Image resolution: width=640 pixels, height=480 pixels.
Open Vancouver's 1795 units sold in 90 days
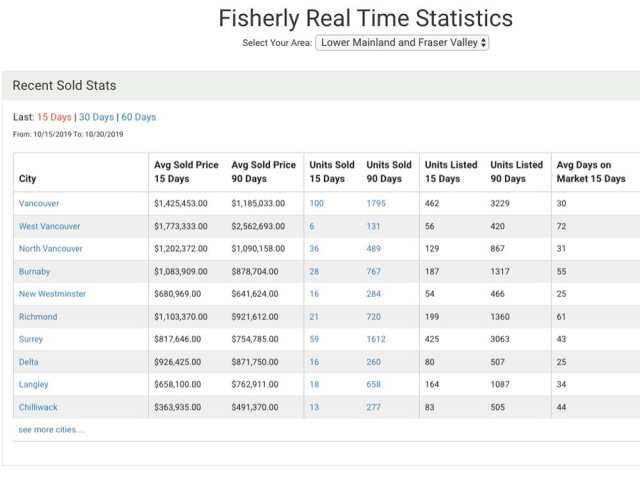coord(376,203)
